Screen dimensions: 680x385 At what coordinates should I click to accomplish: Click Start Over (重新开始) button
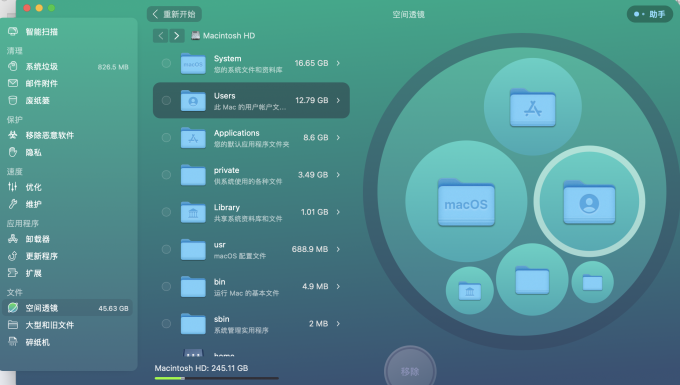tap(174, 14)
